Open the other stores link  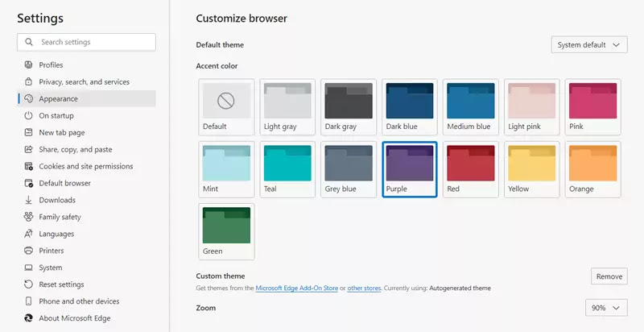coord(364,288)
